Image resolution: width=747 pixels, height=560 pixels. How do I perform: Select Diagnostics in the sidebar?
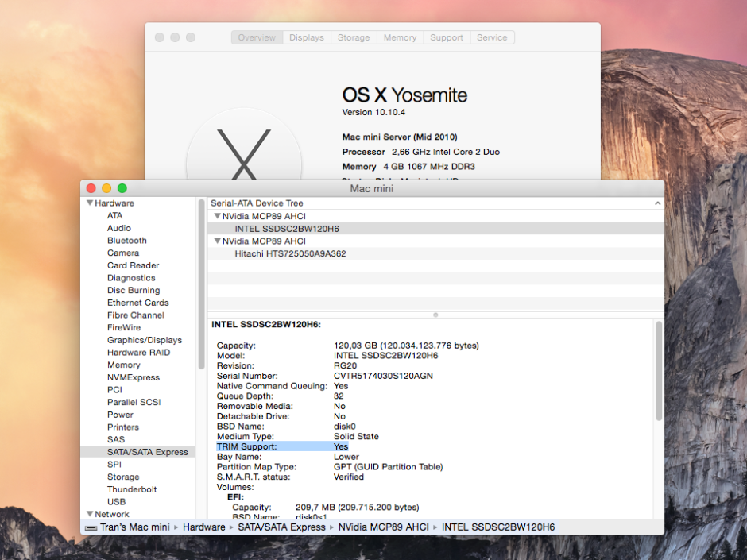tap(131, 278)
